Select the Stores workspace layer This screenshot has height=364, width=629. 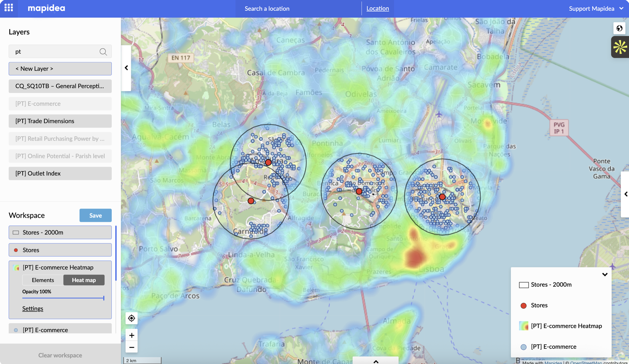[x=60, y=250]
